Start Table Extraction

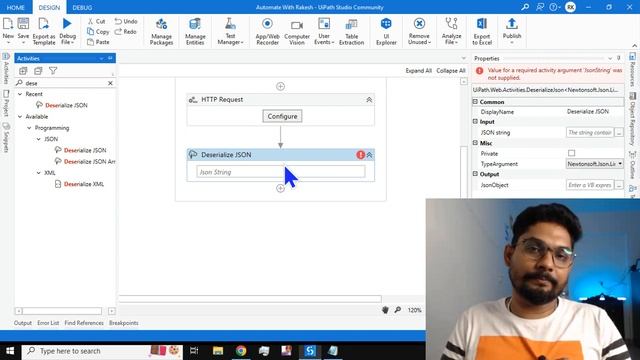click(351, 31)
